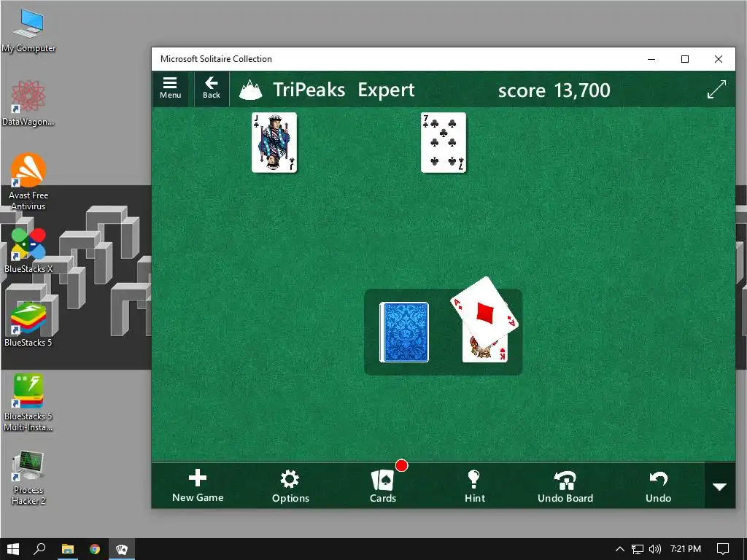The height and width of the screenshot is (560, 747).
Task: Open the notification center icon
Action: tap(723, 549)
